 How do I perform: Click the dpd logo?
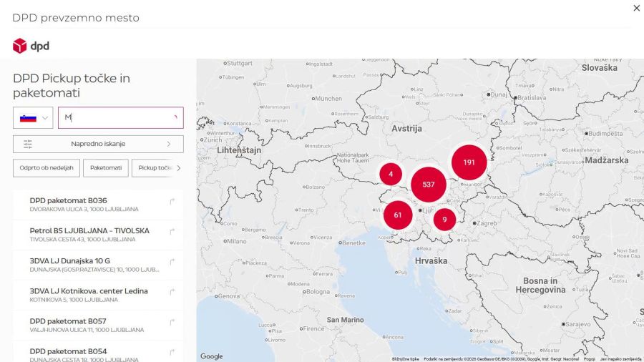(31, 46)
